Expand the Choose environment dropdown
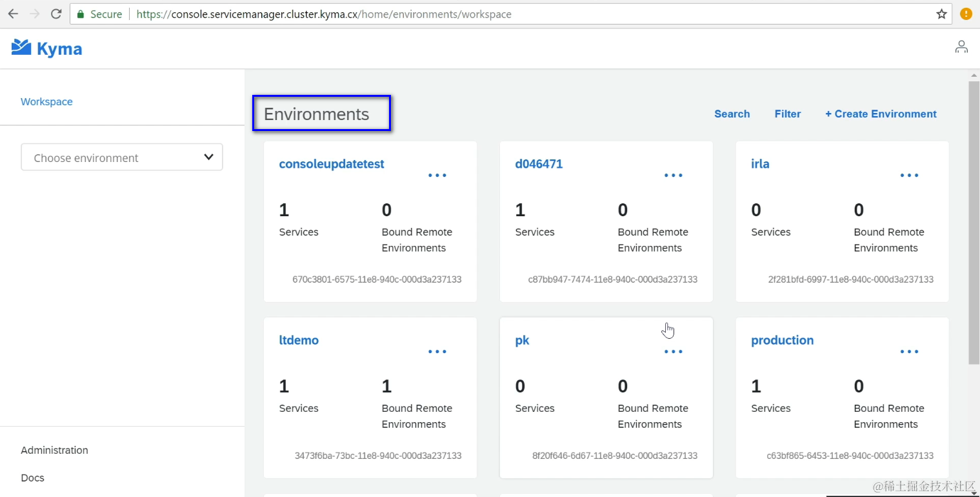980x497 pixels. click(122, 157)
